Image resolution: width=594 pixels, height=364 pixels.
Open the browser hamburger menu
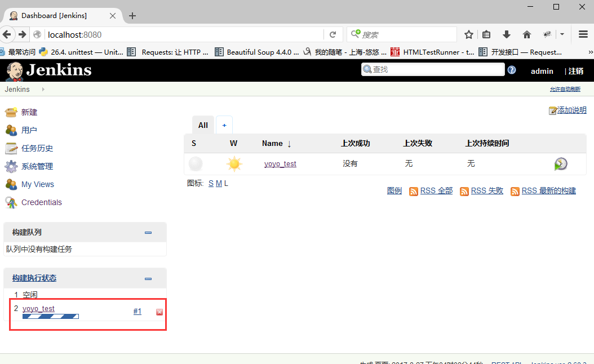(583, 34)
